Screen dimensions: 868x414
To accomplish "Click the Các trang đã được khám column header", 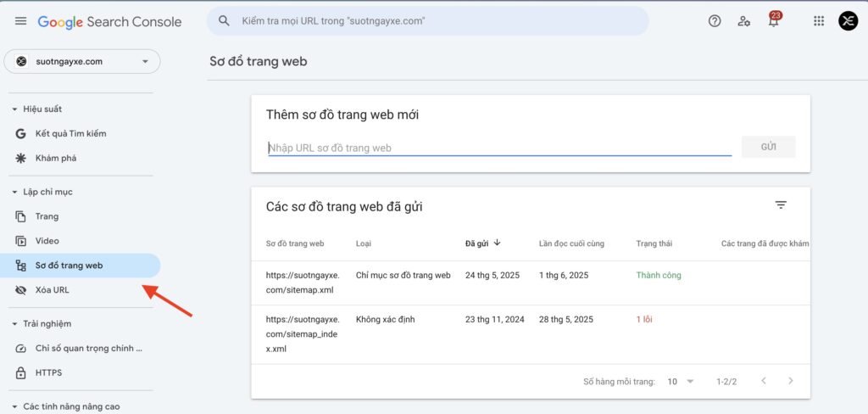I will coord(765,243).
